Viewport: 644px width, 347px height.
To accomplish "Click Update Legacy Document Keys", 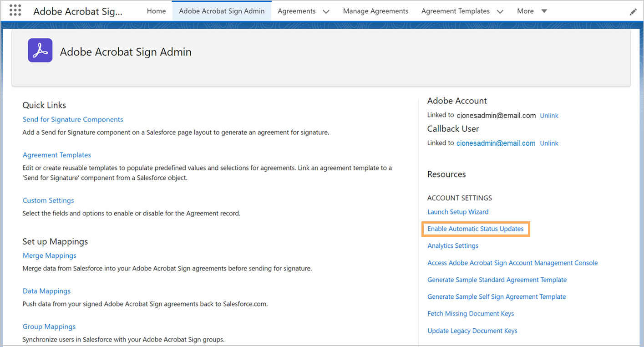I will [472, 331].
